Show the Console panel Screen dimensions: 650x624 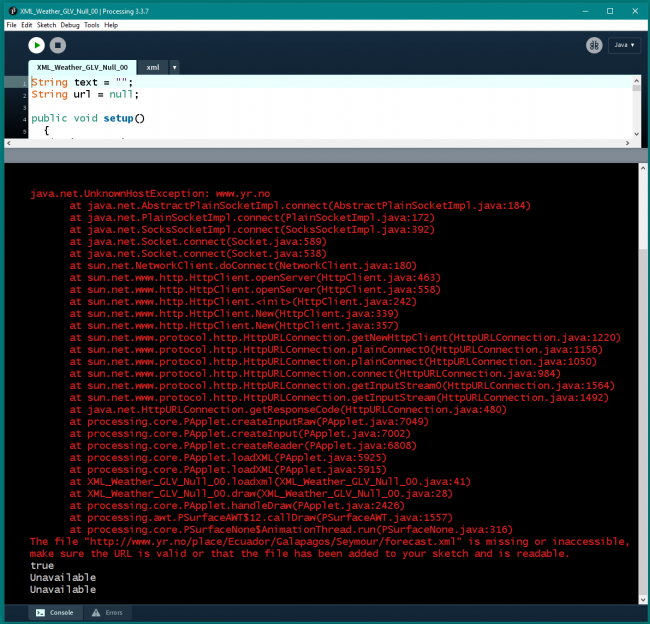[x=55, y=612]
